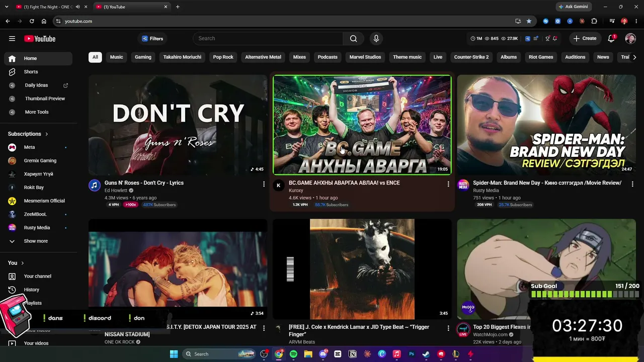Open Rusty Media channel avatar under Spider-Man video
This screenshot has height=362, width=644.
463,186
